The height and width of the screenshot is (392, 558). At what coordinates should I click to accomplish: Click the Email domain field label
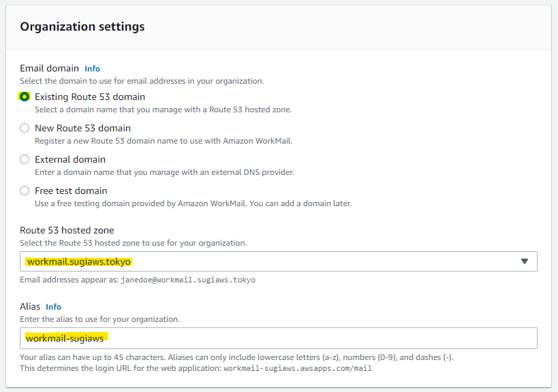pyautogui.click(x=50, y=68)
